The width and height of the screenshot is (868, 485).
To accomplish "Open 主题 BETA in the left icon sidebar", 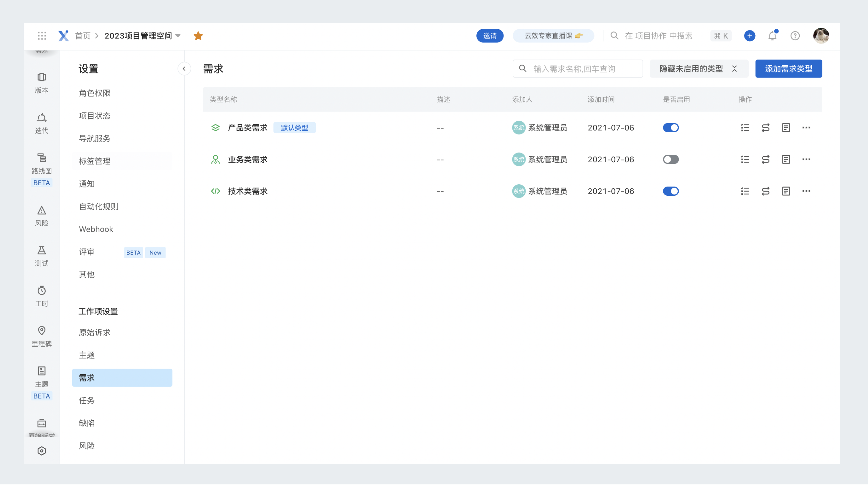I will point(42,383).
